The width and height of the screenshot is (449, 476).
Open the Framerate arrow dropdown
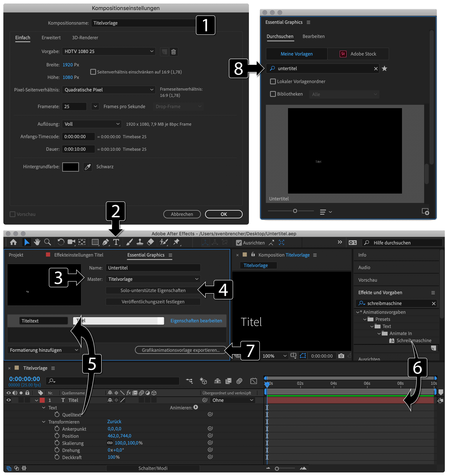click(x=95, y=106)
